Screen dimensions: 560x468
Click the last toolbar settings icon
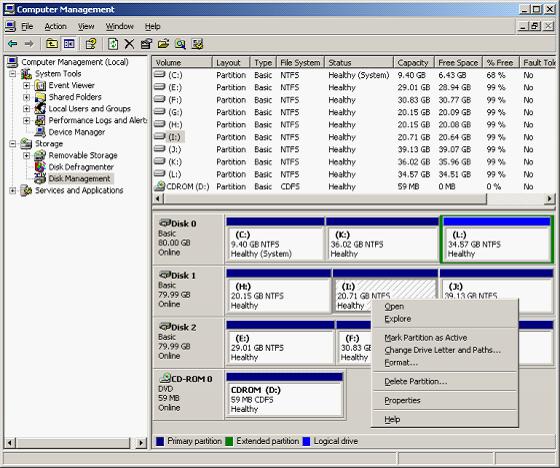coord(197,44)
